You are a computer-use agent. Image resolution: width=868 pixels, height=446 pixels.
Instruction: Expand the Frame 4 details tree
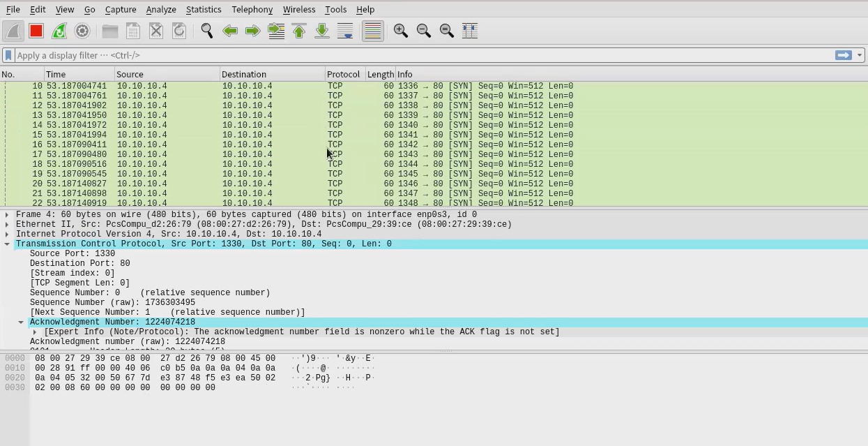pyautogui.click(x=7, y=215)
